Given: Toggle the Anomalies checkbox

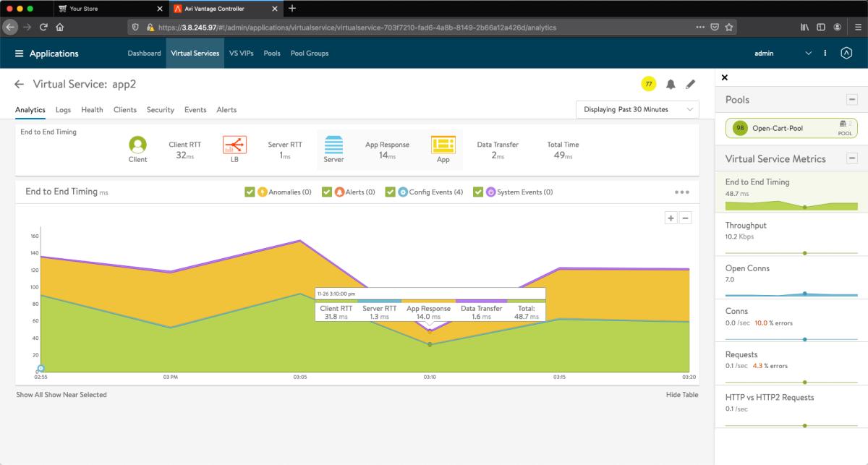Looking at the screenshot, I should 250,192.
